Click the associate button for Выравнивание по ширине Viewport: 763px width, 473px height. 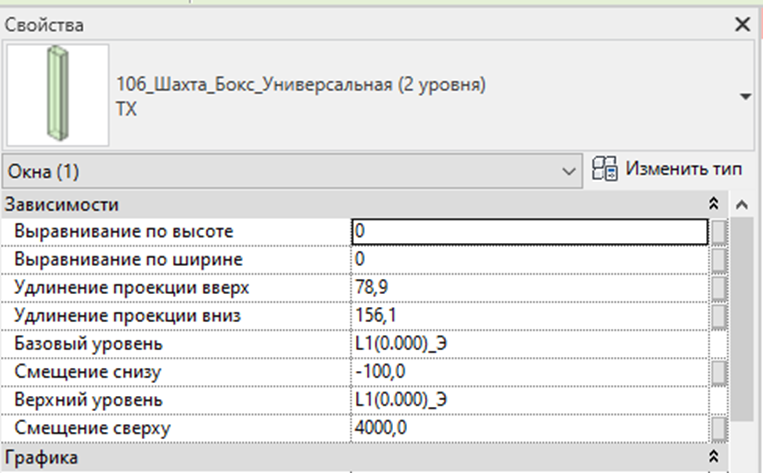pyautogui.click(x=718, y=260)
